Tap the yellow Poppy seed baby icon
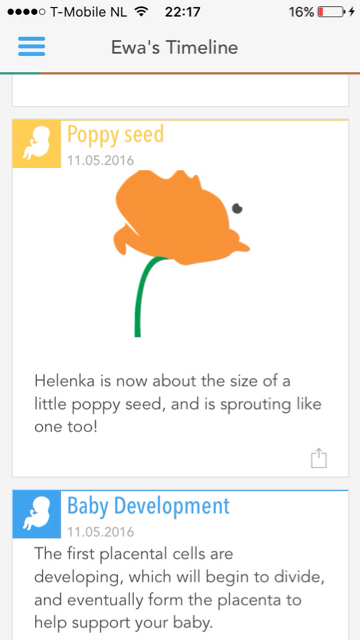The image size is (360, 640). [x=37, y=144]
